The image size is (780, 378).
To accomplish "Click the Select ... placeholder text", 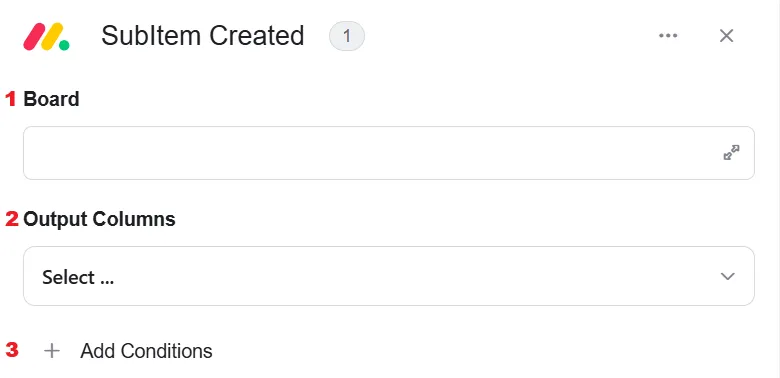I will [x=78, y=277].
